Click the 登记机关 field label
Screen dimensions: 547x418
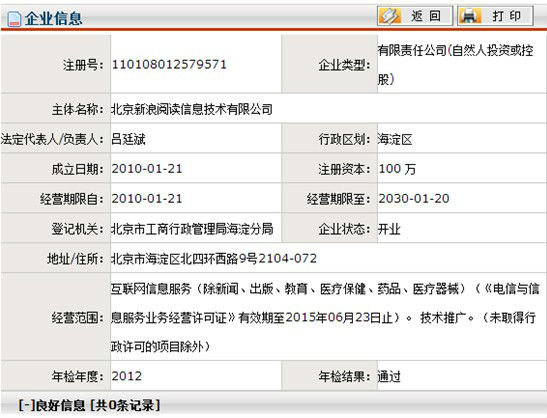pos(77,229)
